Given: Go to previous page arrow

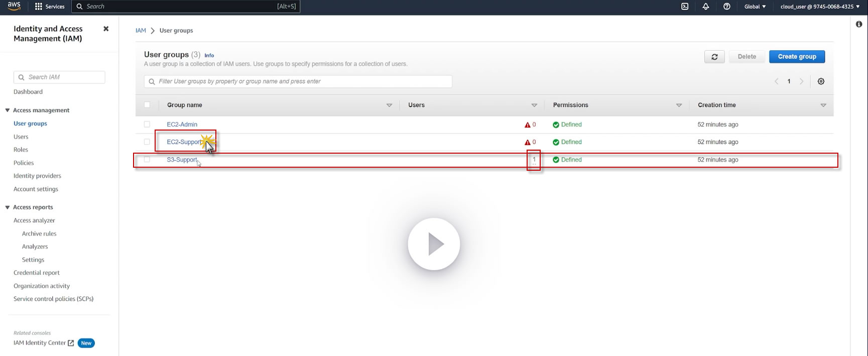Looking at the screenshot, I should point(776,81).
